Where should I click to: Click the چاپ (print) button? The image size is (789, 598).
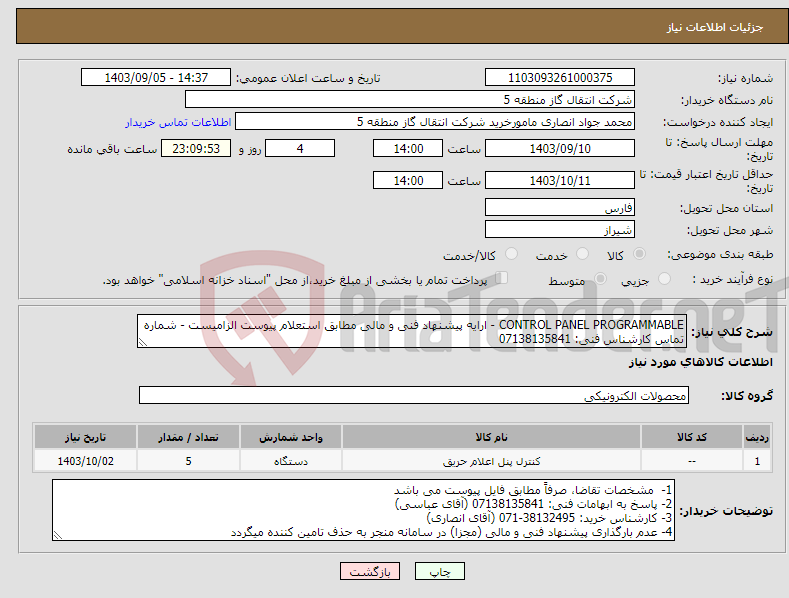(439, 571)
